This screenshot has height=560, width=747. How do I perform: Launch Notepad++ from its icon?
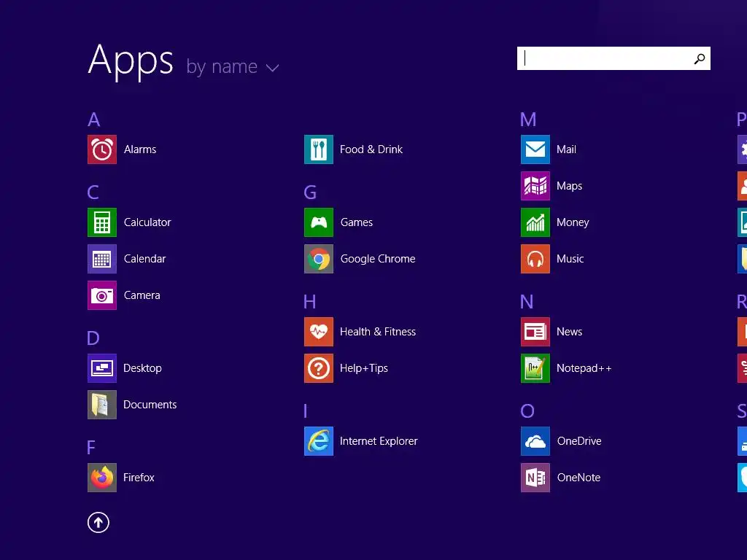click(535, 368)
